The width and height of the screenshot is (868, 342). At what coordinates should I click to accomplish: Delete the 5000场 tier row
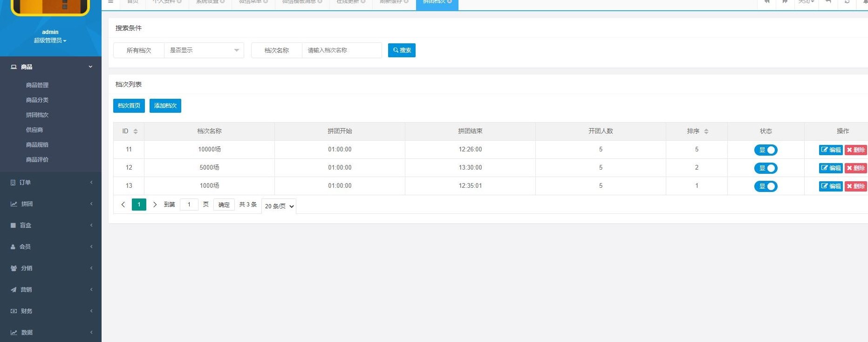(856, 168)
